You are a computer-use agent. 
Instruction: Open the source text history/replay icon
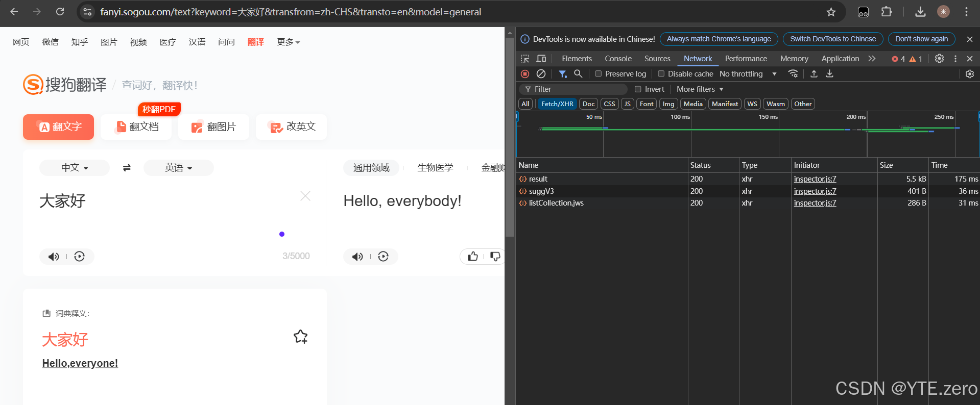pyautogui.click(x=79, y=257)
